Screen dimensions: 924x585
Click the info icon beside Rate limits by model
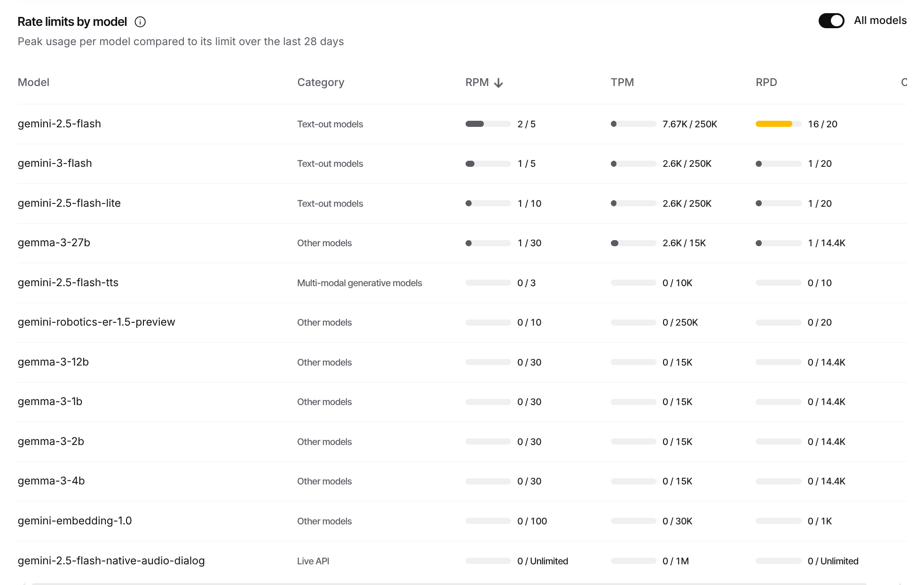point(140,22)
